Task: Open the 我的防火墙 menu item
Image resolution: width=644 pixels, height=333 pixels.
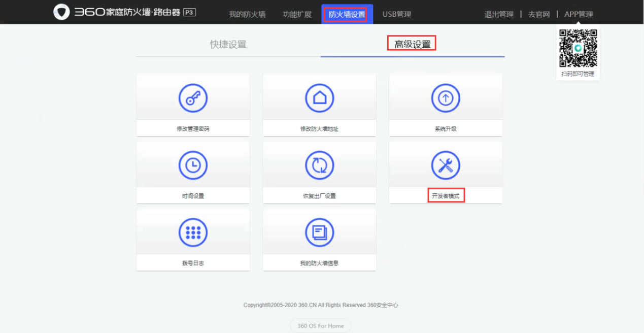Action: pos(247,14)
